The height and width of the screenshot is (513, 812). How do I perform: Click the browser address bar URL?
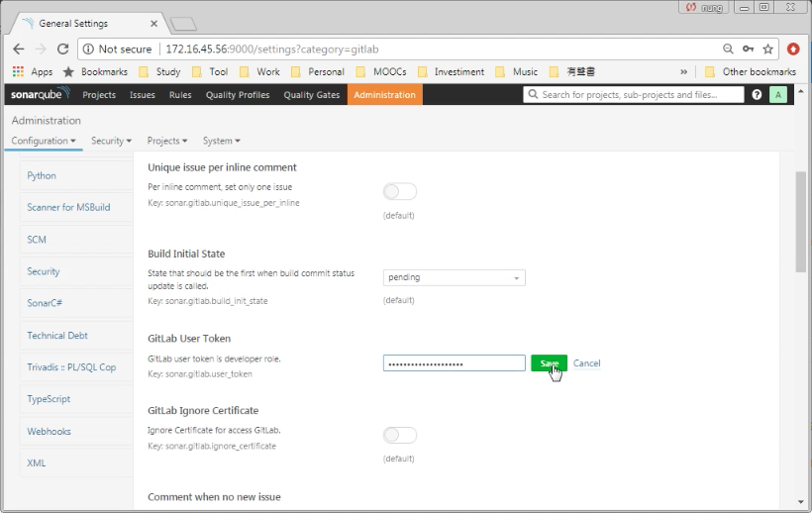point(272,50)
